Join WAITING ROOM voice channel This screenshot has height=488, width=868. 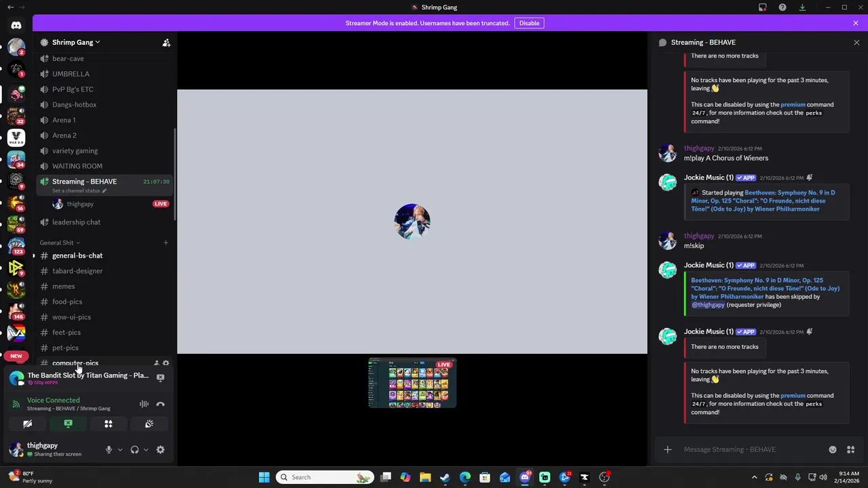[x=104, y=166]
